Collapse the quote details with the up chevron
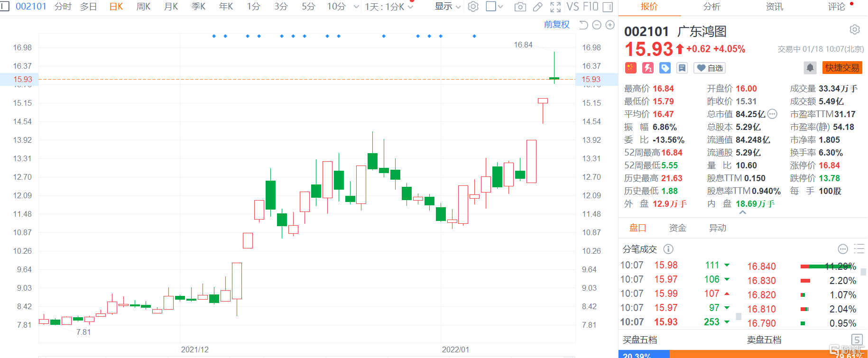This screenshot has height=358, width=868. point(743,213)
